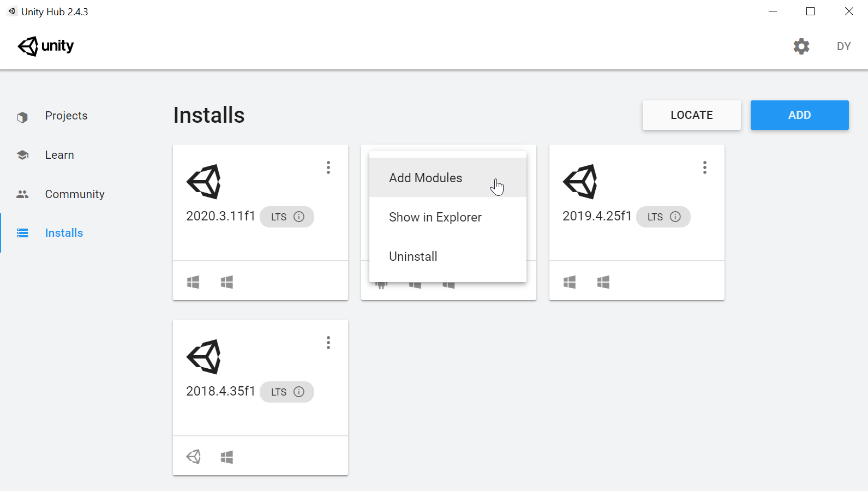The width and height of the screenshot is (868, 491).
Task: Click the ADD button
Action: pyautogui.click(x=799, y=115)
